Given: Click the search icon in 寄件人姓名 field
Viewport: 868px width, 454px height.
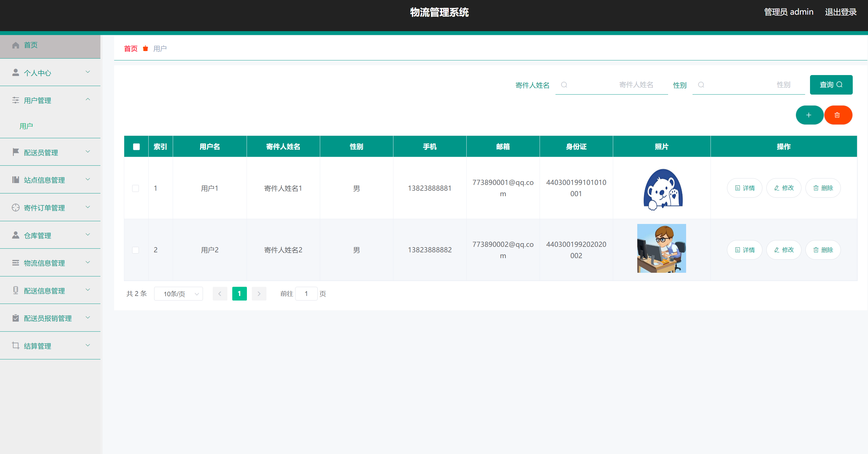Looking at the screenshot, I should point(564,85).
